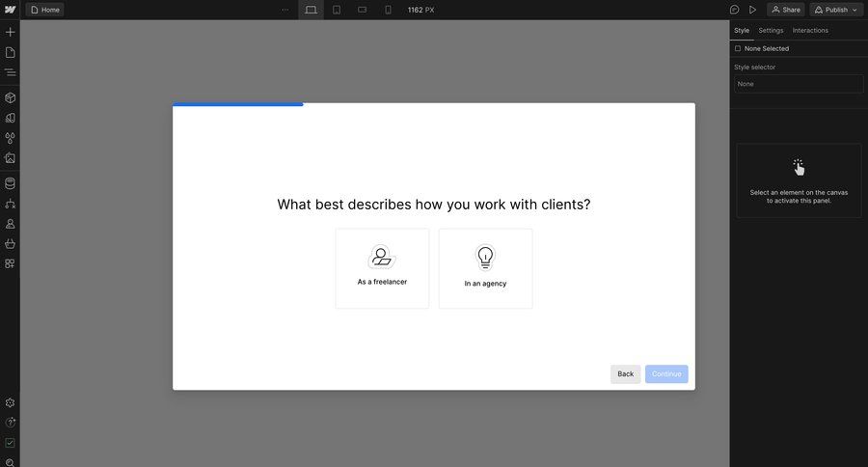Open the Home page dropdown

44,10
